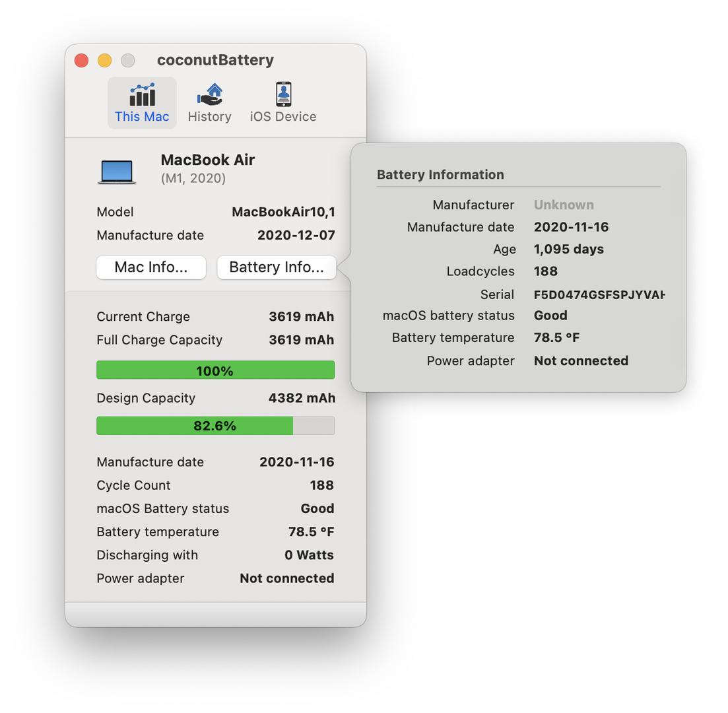Image resolution: width=728 pixels, height=713 pixels.
Task: Select the Loadcycles value 188
Action: pyautogui.click(x=546, y=271)
